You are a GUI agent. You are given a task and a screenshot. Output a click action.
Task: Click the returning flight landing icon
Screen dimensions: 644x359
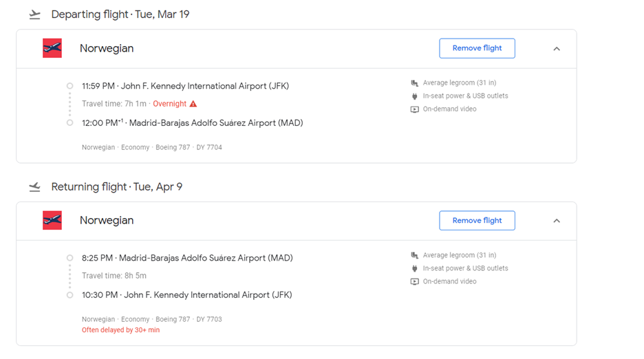34,187
